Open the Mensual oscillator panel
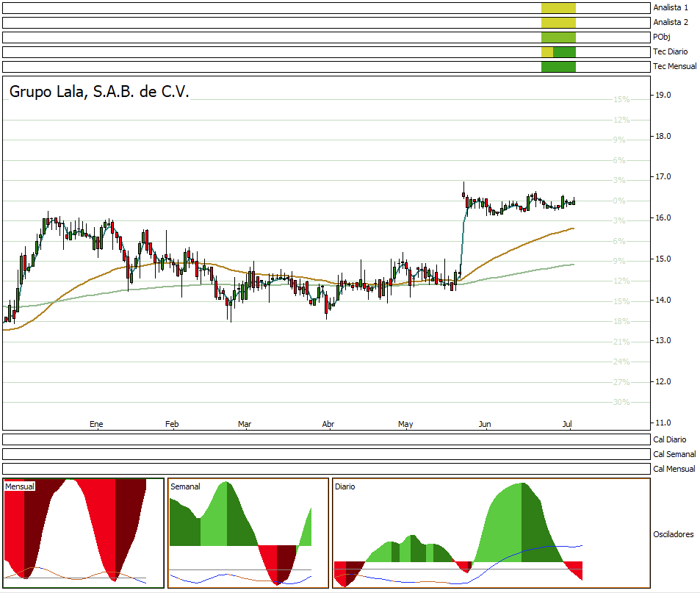This screenshot has width=700, height=593. [x=84, y=533]
